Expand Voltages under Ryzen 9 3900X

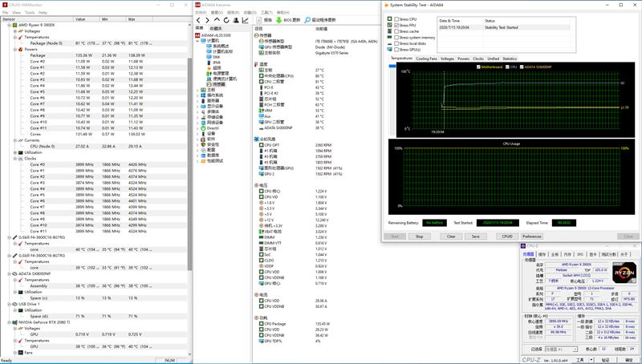[15, 31]
